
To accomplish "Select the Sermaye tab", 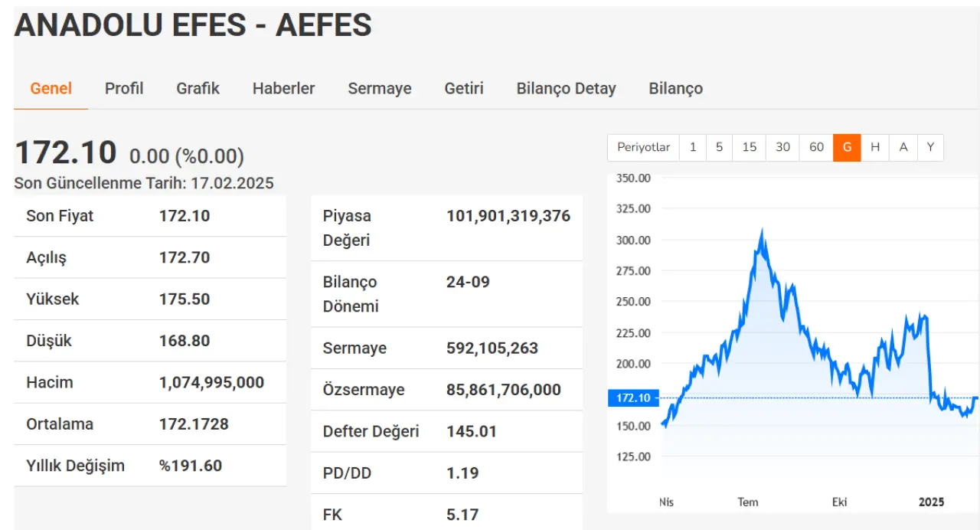I will (x=380, y=88).
